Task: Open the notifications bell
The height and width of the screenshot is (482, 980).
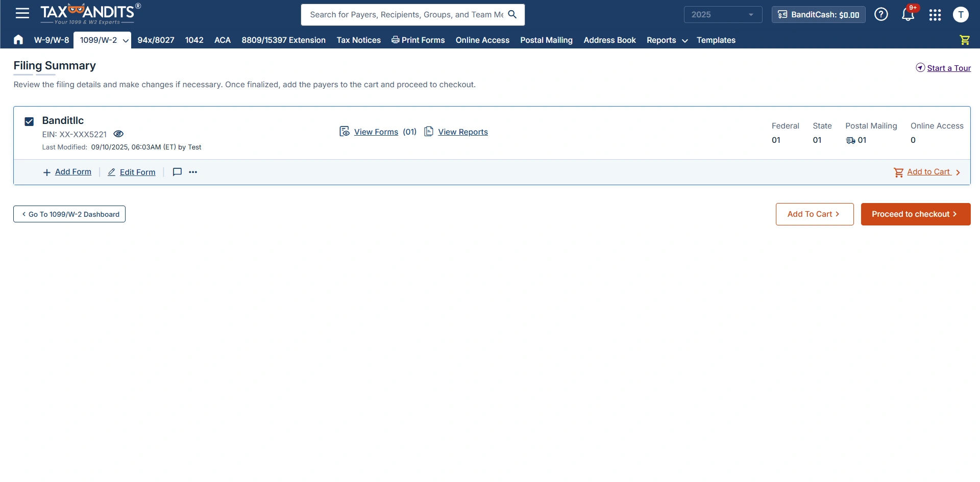Action: (x=908, y=14)
